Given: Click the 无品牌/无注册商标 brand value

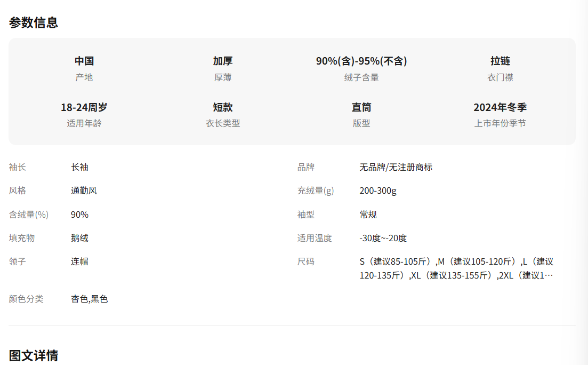Looking at the screenshot, I should coord(396,167).
